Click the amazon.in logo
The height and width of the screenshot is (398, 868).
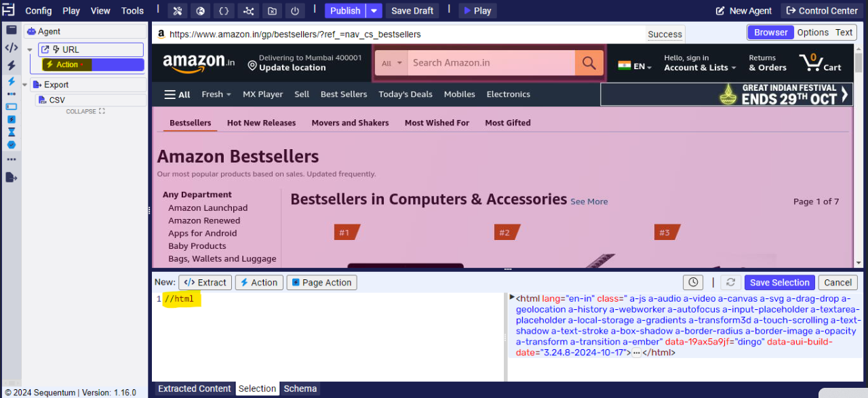click(x=199, y=62)
